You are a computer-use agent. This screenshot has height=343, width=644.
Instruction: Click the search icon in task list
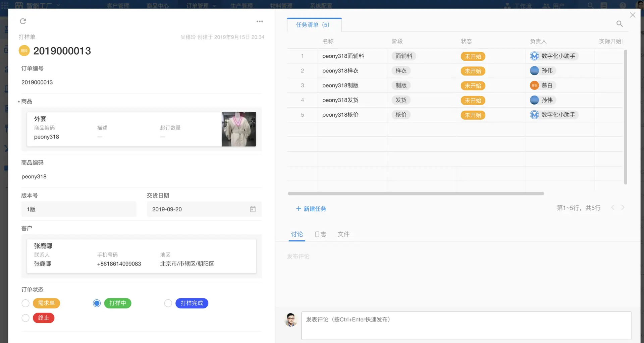click(620, 23)
